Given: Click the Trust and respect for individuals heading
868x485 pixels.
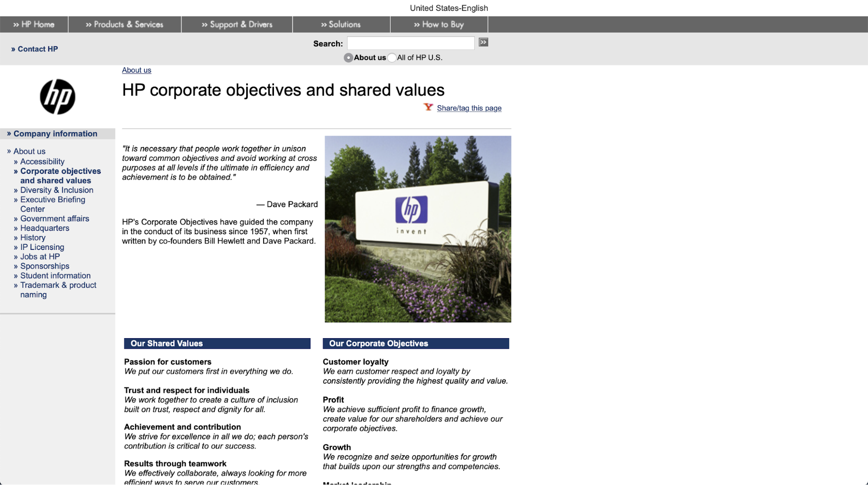Looking at the screenshot, I should pyautogui.click(x=187, y=390).
